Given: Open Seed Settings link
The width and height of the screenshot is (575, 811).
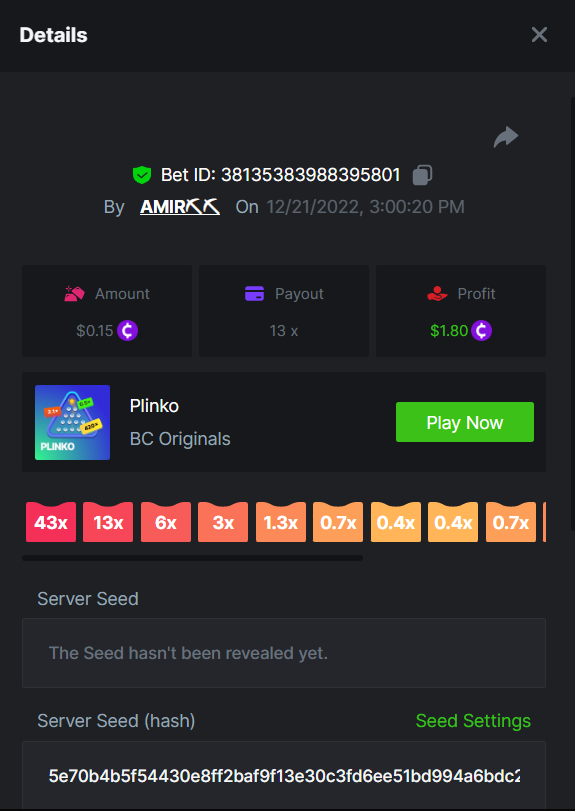Looking at the screenshot, I should tap(473, 720).
